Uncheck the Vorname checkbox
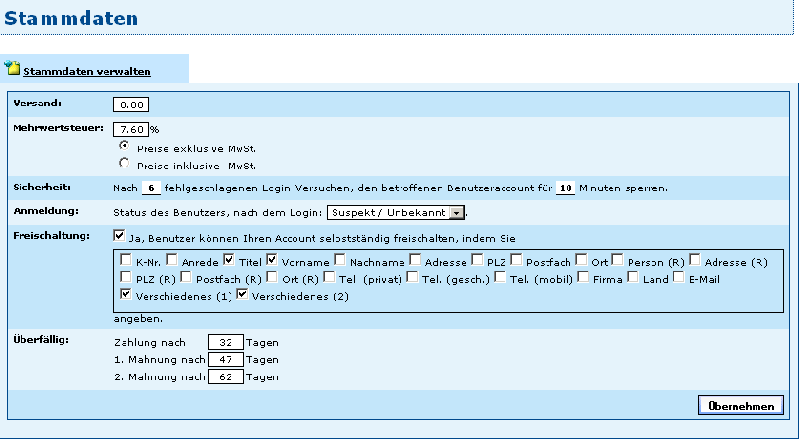The height and width of the screenshot is (439, 800). 273,260
